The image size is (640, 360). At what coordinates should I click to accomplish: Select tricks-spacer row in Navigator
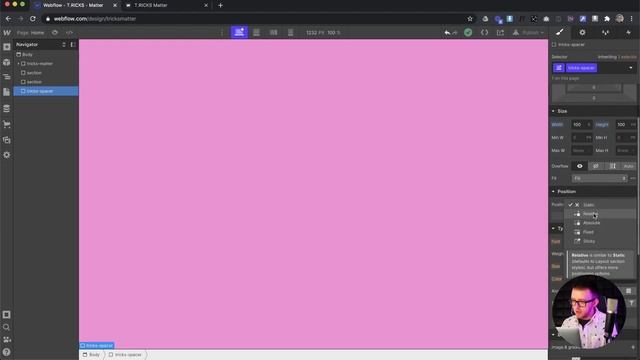click(x=46, y=91)
